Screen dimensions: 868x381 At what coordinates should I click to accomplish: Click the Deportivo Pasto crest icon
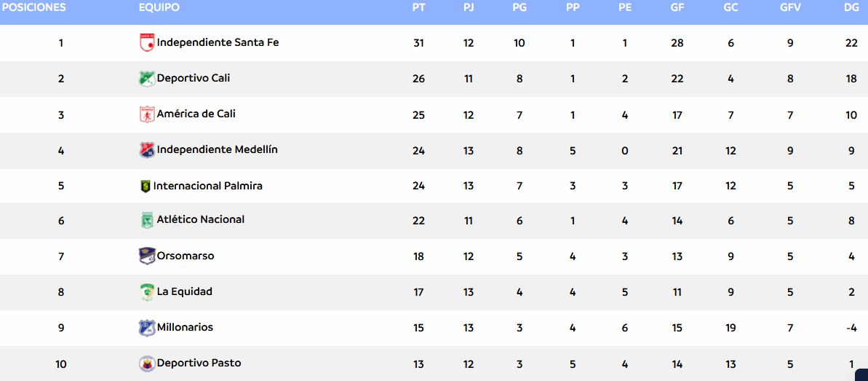pos(147,364)
